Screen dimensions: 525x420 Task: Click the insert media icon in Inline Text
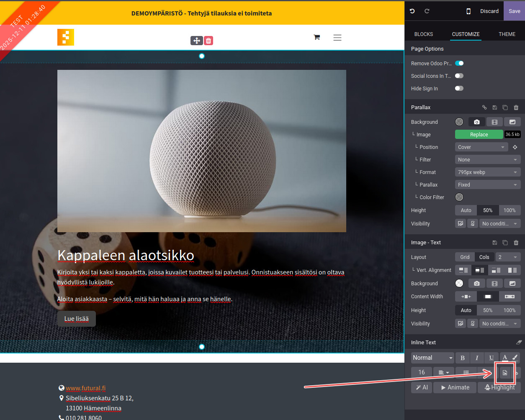tap(505, 372)
